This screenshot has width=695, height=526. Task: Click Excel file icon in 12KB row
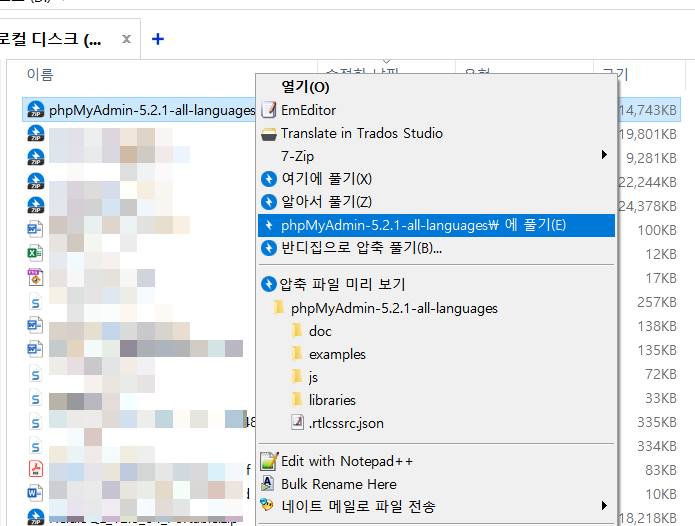point(35,253)
